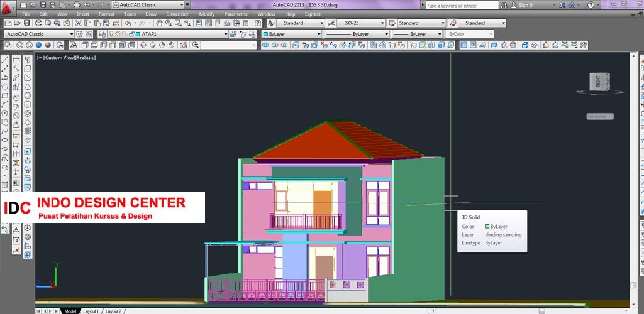Select the Sphere solid modeling tool
Viewport: 644px width, 314px height.
[28, 95]
